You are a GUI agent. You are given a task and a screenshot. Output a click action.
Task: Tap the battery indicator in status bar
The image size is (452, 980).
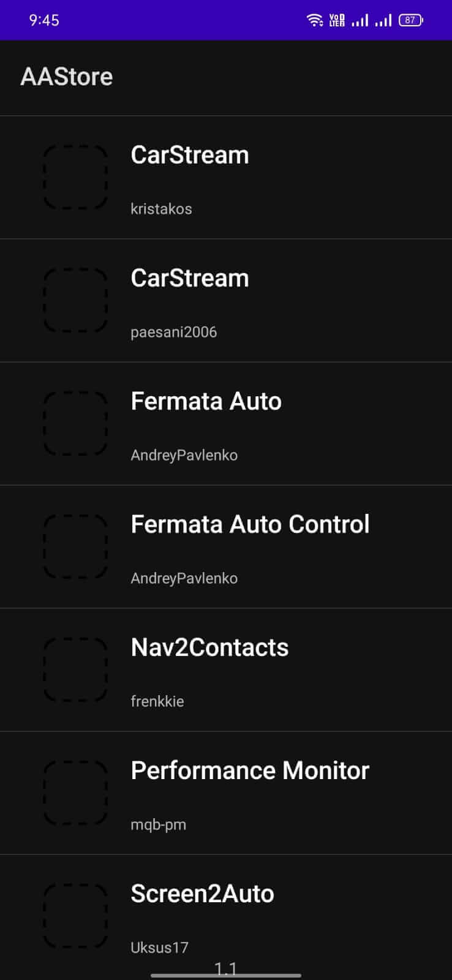(x=410, y=20)
